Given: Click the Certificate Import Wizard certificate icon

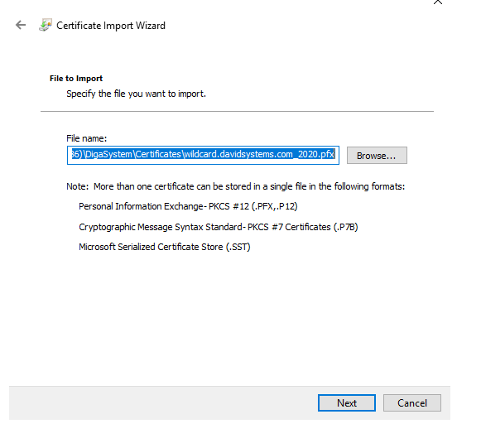Looking at the screenshot, I should click(x=45, y=25).
